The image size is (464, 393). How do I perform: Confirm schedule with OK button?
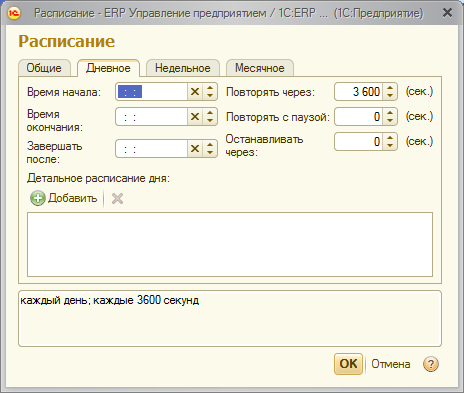(x=348, y=364)
